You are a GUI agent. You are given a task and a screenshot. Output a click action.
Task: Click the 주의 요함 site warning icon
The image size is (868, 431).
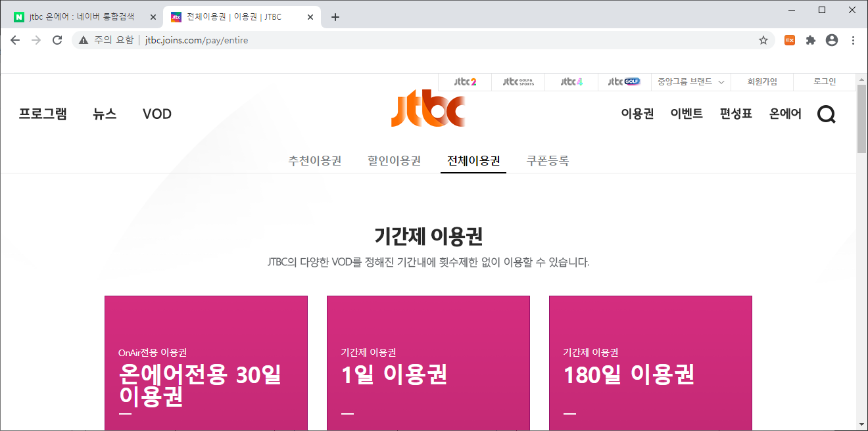[84, 40]
